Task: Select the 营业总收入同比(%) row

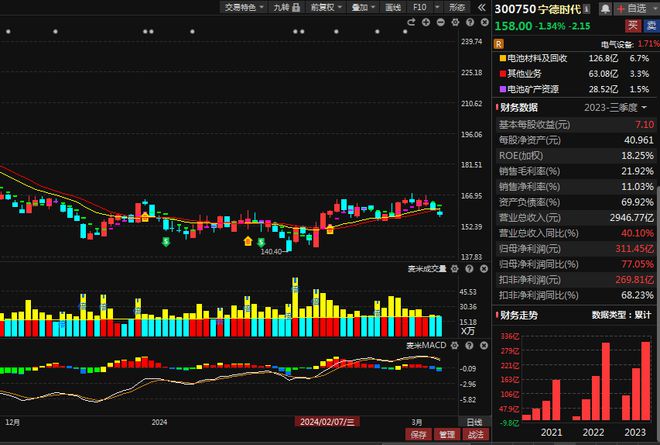Action: [x=576, y=233]
